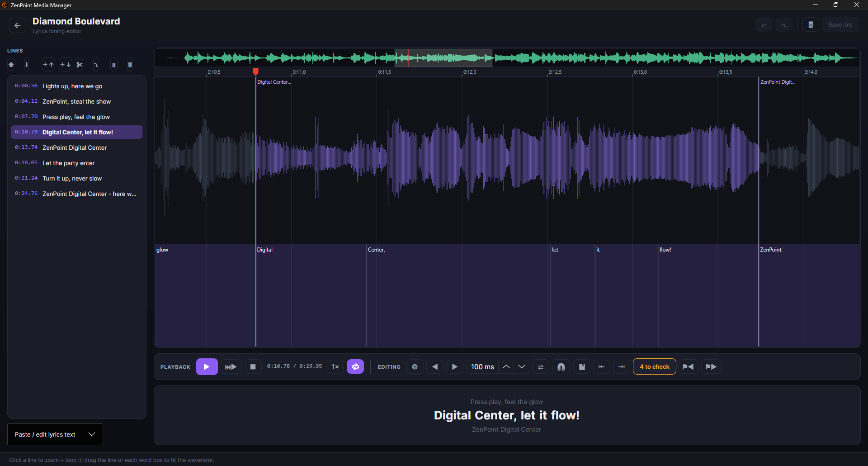Click the document icon beside Save .lrc

[811, 25]
